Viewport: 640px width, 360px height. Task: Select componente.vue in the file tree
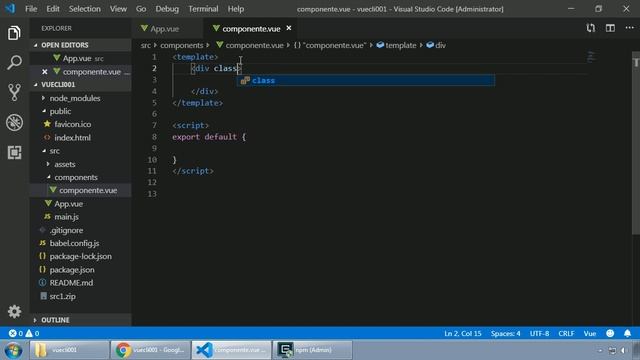[81, 190]
